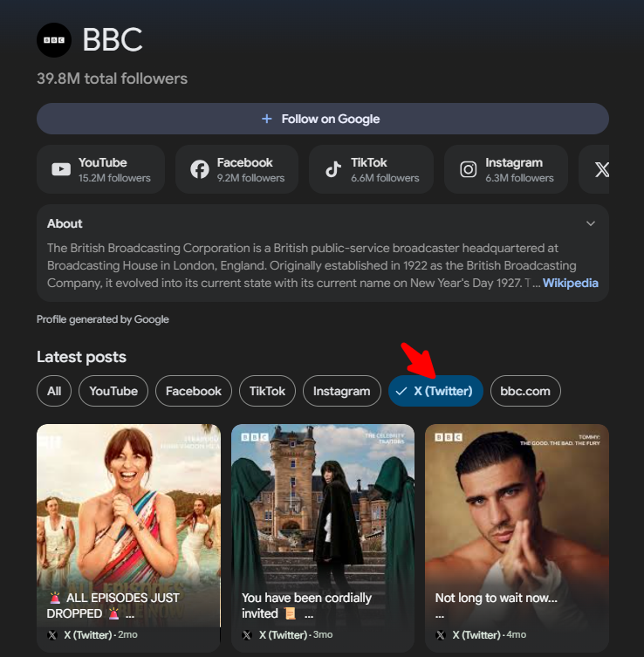Image resolution: width=644 pixels, height=657 pixels.
Task: Collapse the About section chevron
Action: pyautogui.click(x=591, y=223)
